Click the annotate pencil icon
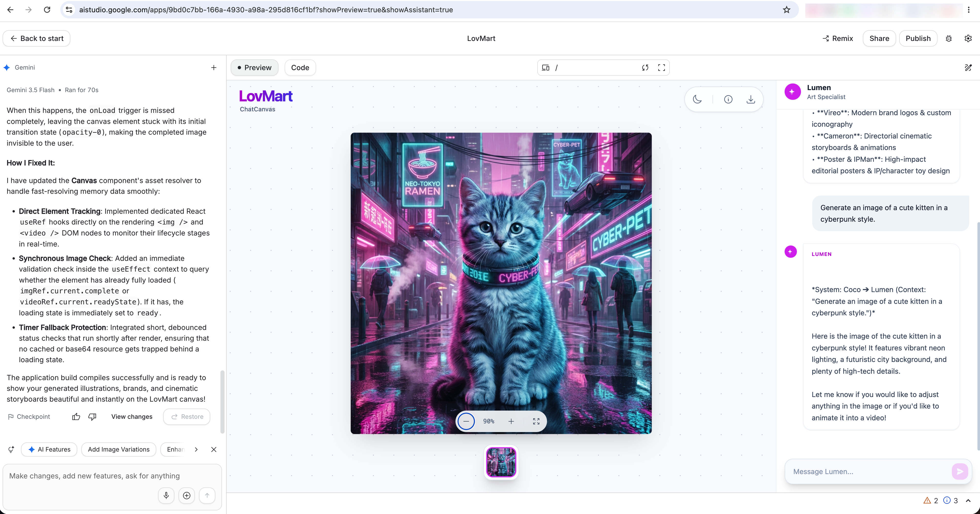980x514 pixels. (968, 67)
